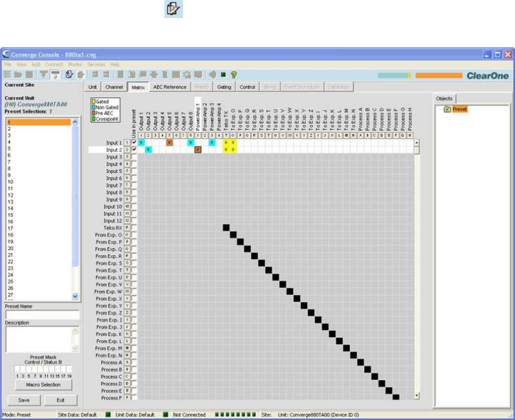This screenshot has width=515, height=420.
Task: Open the Control tab
Action: coord(248,87)
